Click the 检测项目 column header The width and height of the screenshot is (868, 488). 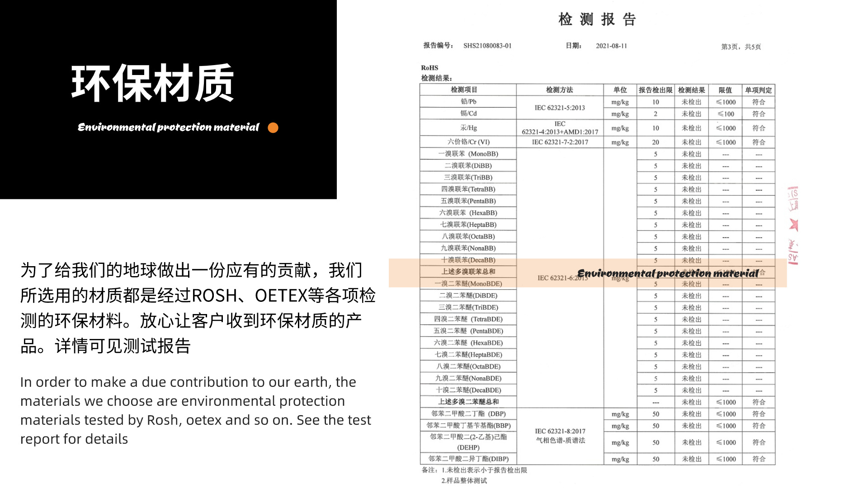pyautogui.click(x=464, y=89)
